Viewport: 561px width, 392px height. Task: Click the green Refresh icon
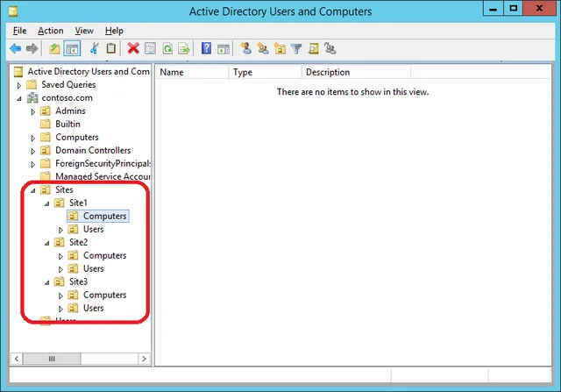tap(167, 48)
